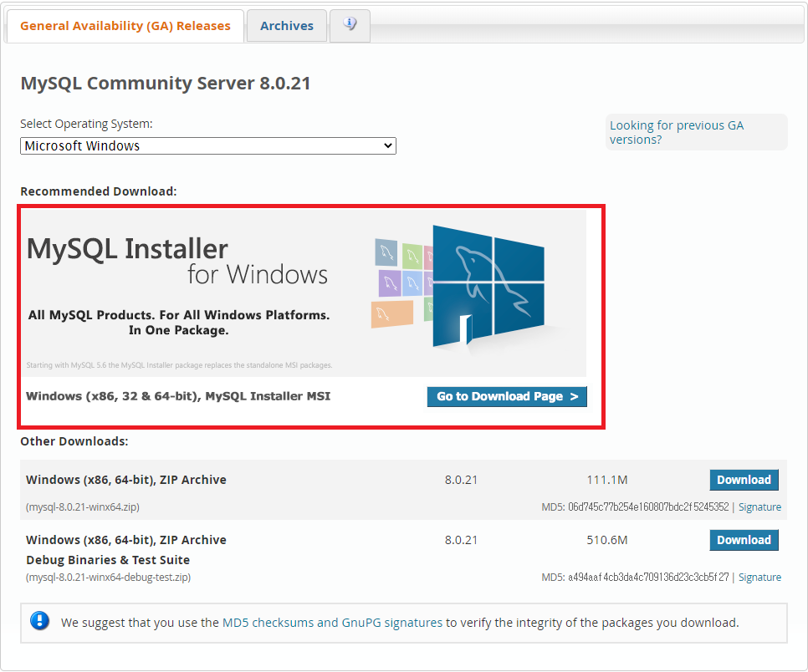Open MD5 checksums and GnuPG signatures link
Screen dimensions: 808x672
332,623
